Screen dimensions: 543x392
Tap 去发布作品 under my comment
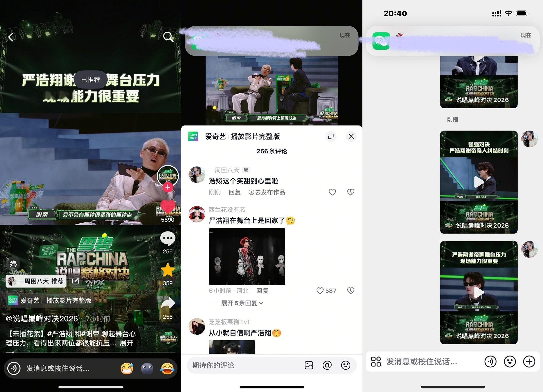267,192
